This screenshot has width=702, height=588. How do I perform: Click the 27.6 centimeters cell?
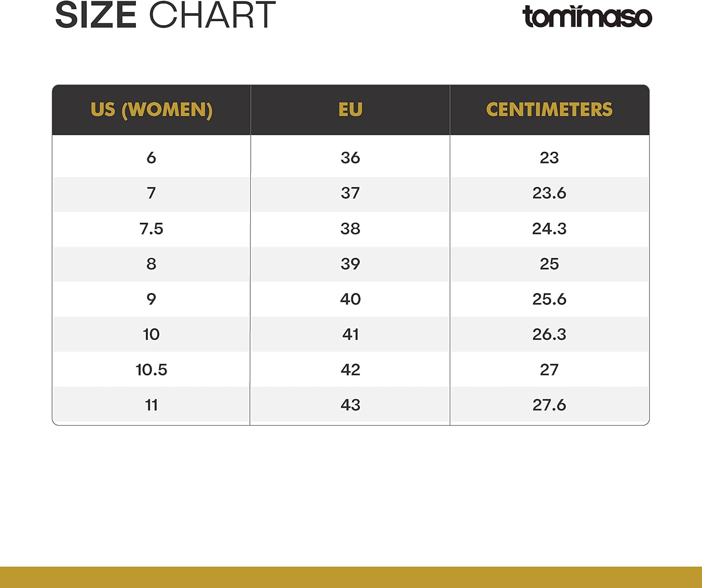pos(549,405)
